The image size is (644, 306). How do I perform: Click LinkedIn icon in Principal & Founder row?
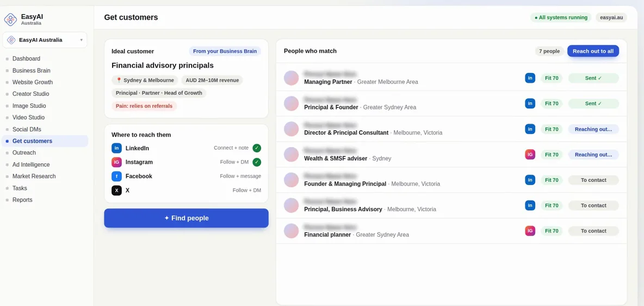(530, 103)
